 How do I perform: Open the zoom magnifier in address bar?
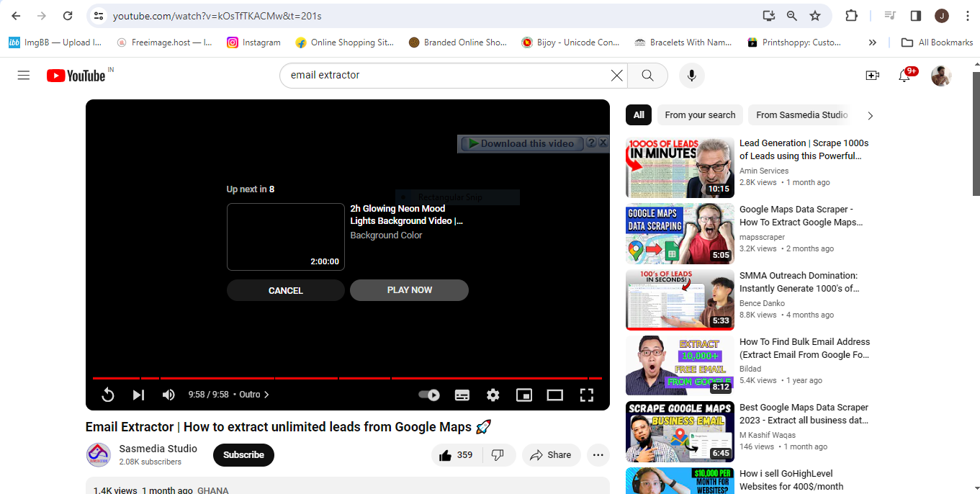[792, 16]
